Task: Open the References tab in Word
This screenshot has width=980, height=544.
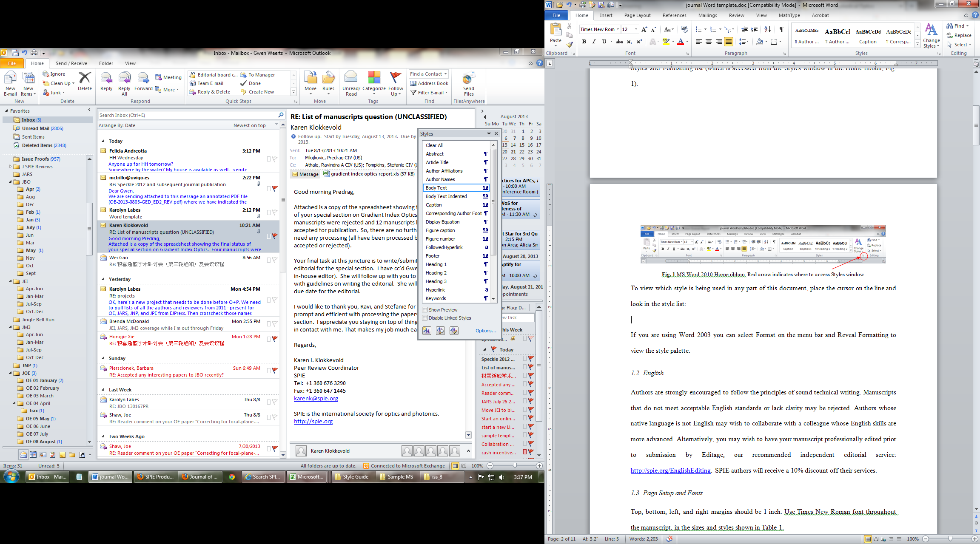Action: coord(674,15)
